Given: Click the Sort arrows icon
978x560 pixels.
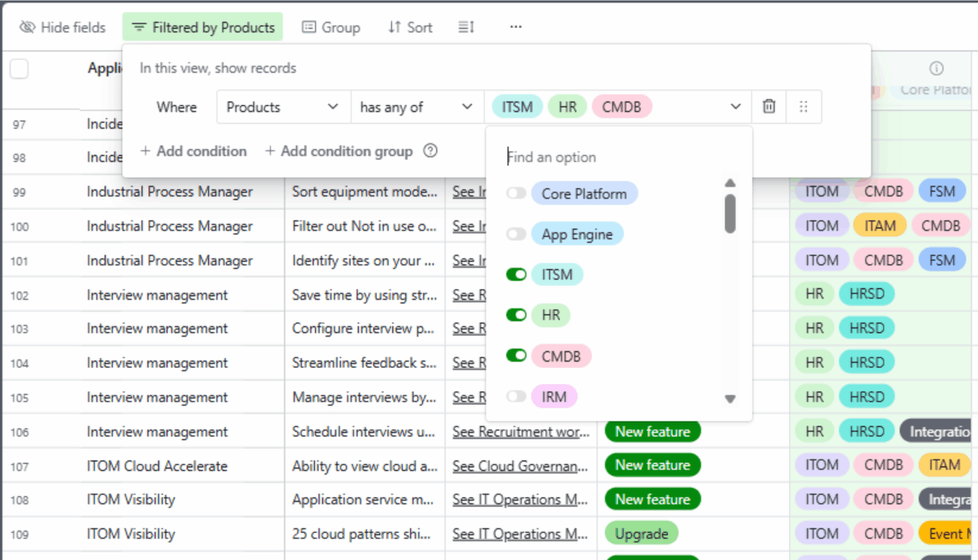Looking at the screenshot, I should [x=394, y=27].
